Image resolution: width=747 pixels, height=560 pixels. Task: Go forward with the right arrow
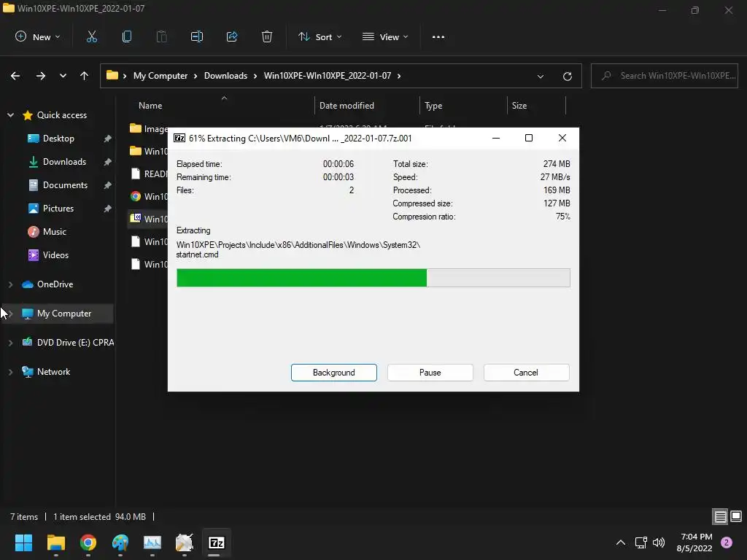tap(41, 76)
